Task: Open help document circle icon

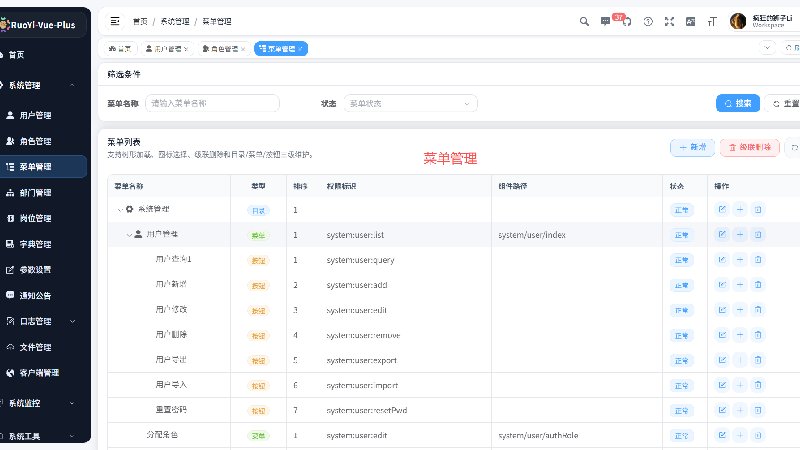Action: (648, 21)
